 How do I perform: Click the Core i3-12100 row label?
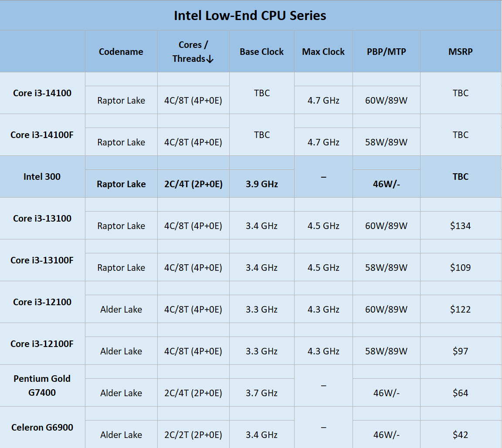42,302
